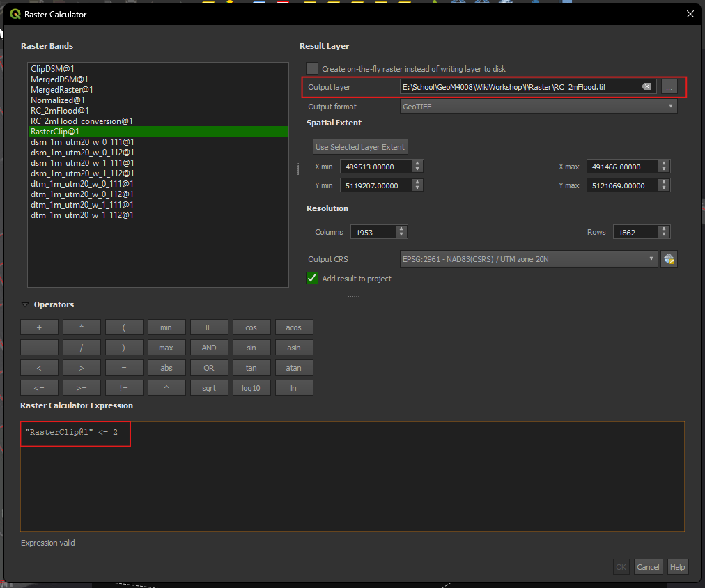
Task: Select RC_2mFlood@1 raster band
Action: pos(60,111)
